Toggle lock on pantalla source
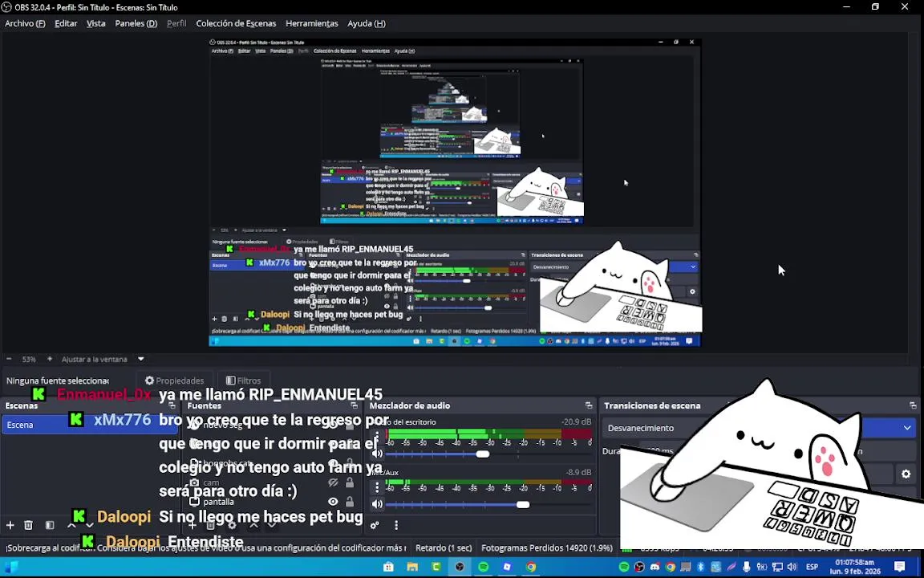 click(350, 501)
